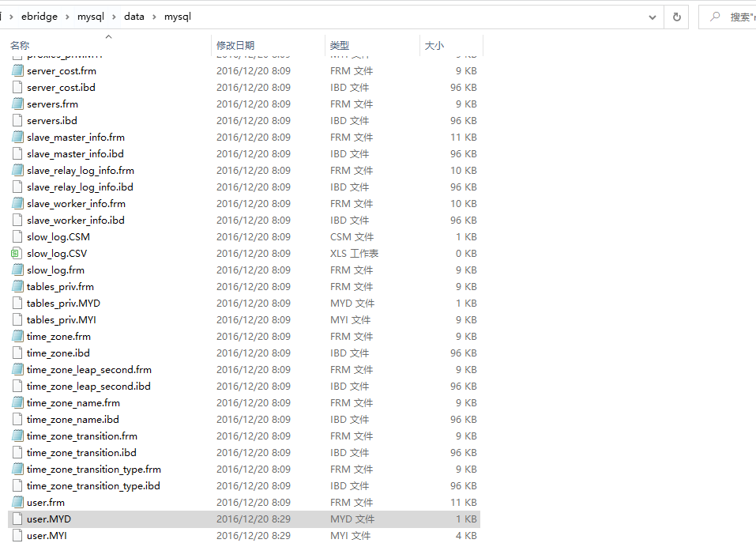Click XLS 工作表 type of slow_log.CSV
The width and height of the screenshot is (756, 547).
[x=354, y=254]
